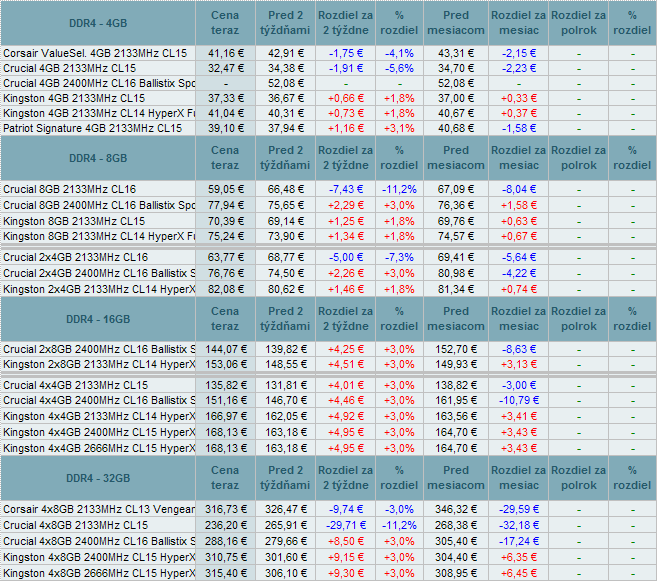Click "Pred mesiacom" header in DDR4 - 32GB section

(x=456, y=478)
